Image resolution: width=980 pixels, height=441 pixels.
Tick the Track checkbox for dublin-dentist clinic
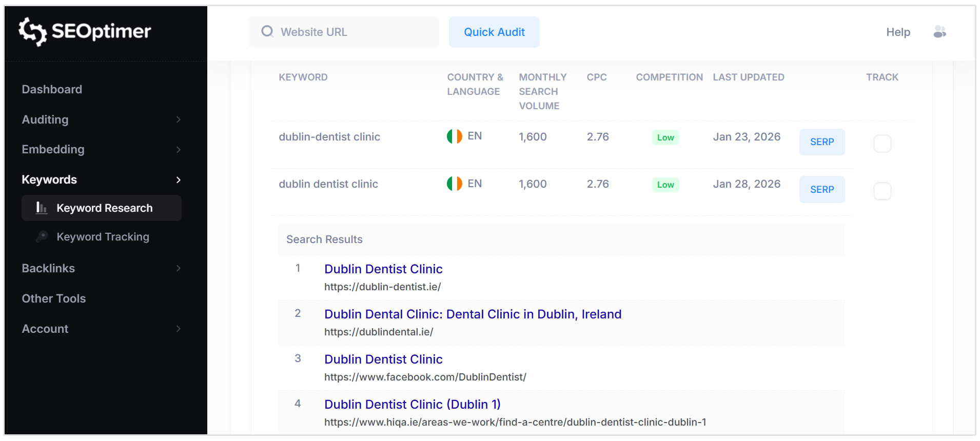click(x=882, y=144)
